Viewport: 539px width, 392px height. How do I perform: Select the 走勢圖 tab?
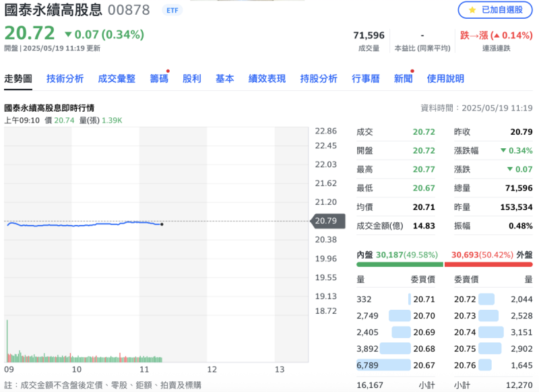pyautogui.click(x=18, y=79)
